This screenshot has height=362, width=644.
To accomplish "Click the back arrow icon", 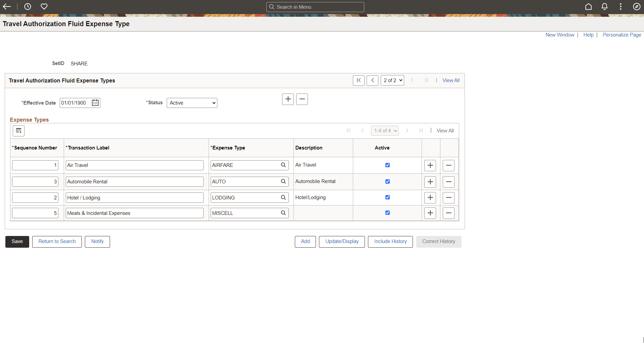I will click(x=7, y=7).
